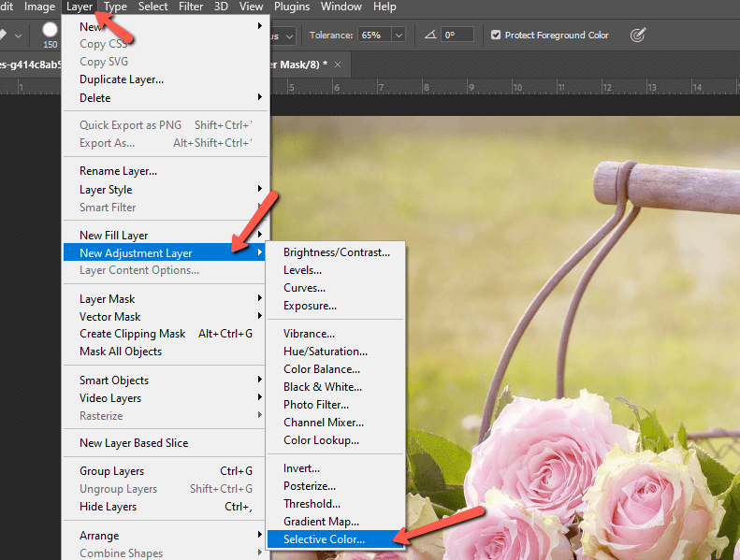The image size is (740, 560).
Task: Click the target pressure icon in options bar
Action: pyautogui.click(x=638, y=35)
